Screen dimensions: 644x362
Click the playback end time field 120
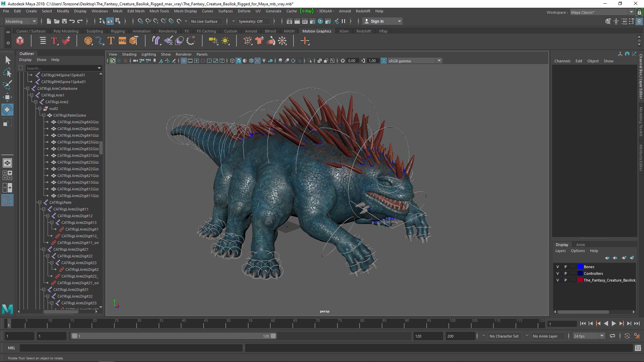coord(428,336)
